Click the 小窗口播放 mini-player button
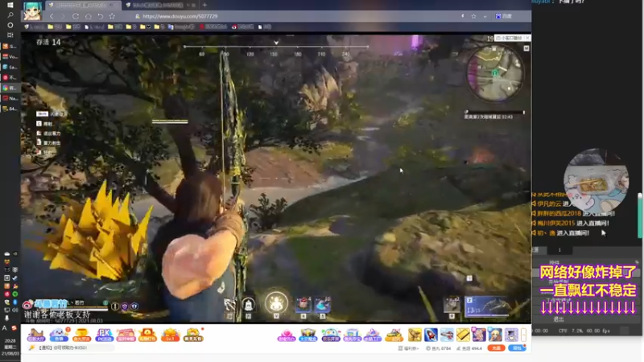Viewport: 644px width, 362px height. [509, 38]
